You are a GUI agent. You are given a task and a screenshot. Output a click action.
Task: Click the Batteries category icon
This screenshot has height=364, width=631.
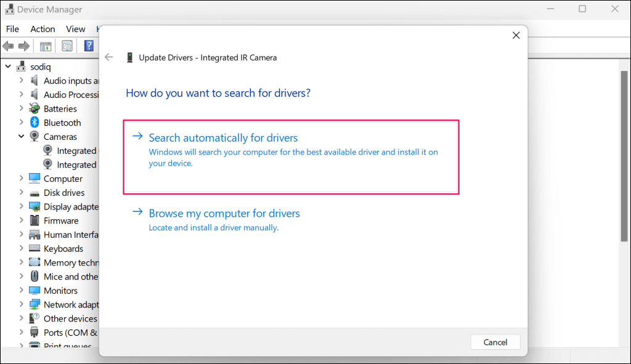(x=35, y=108)
